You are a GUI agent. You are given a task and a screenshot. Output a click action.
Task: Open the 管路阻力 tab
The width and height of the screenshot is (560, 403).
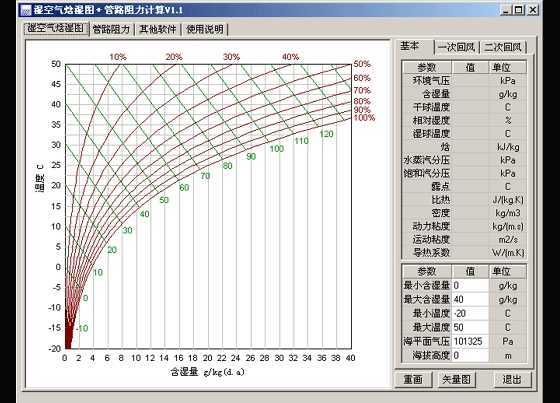pyautogui.click(x=111, y=29)
